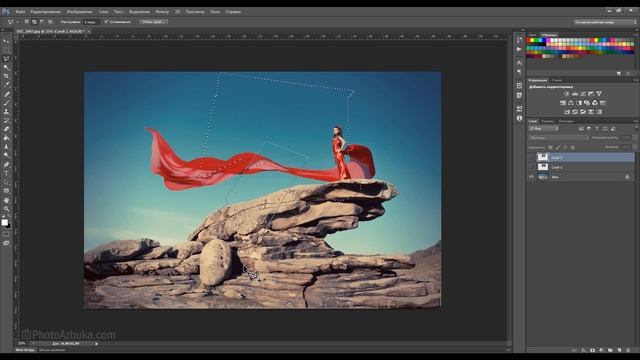Image resolution: width=640 pixels, height=360 pixels.
Task: Enable the New Selection mode button
Action: (x=27, y=22)
